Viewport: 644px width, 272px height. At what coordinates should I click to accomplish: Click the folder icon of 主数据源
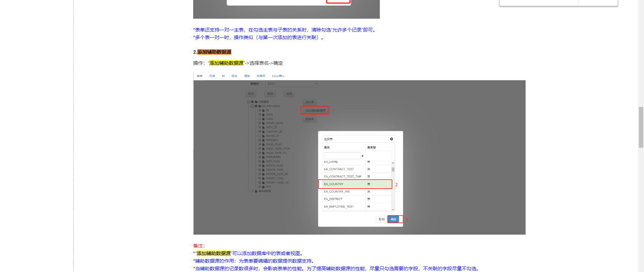pos(256,102)
